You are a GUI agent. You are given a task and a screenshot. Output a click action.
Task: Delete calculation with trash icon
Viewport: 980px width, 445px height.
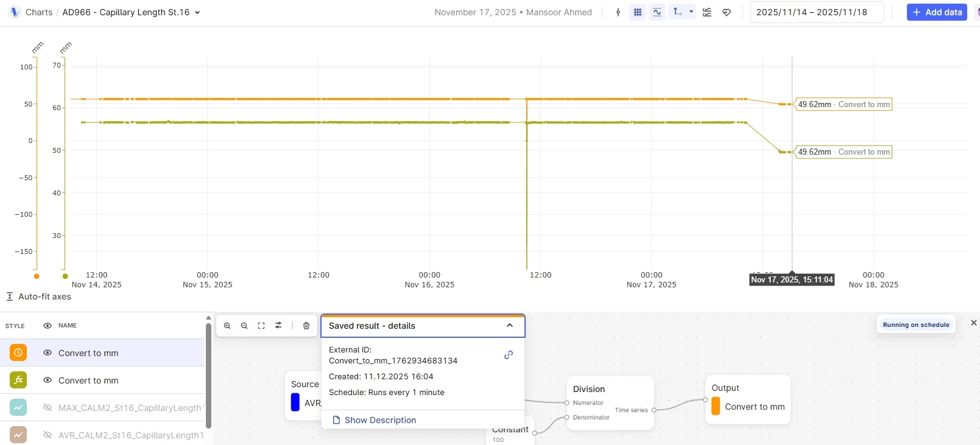306,326
